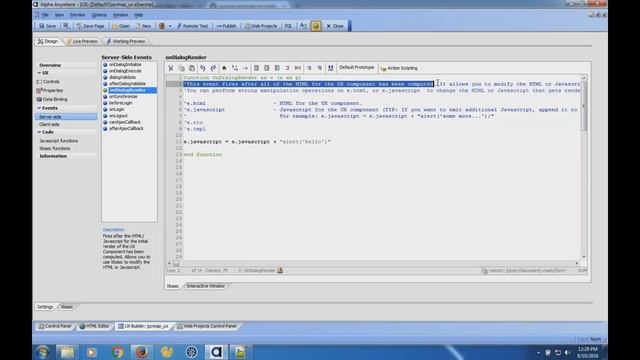
Task: Undo the last edit in code editor
Action: tap(202, 68)
